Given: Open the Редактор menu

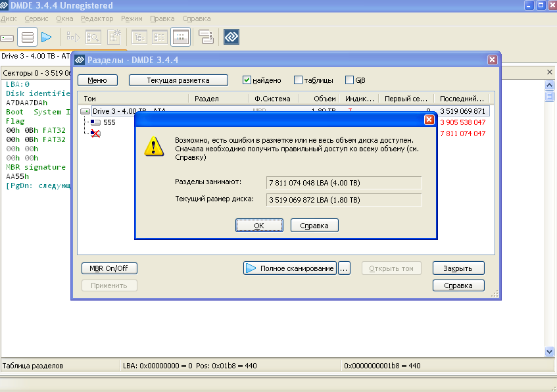Looking at the screenshot, I should (97, 18).
